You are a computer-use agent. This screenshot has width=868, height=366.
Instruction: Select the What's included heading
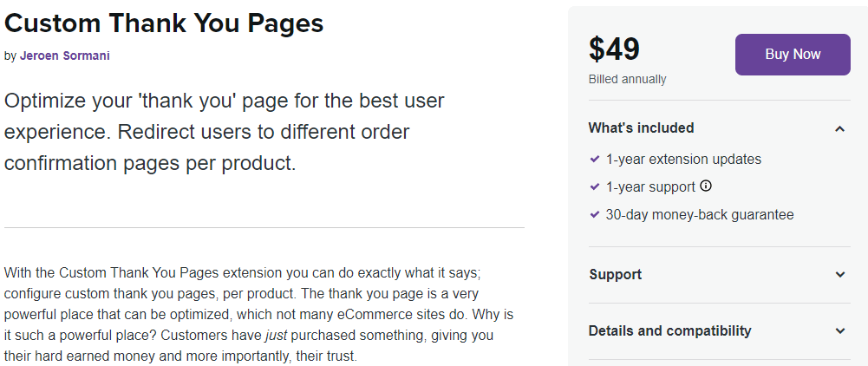641,127
